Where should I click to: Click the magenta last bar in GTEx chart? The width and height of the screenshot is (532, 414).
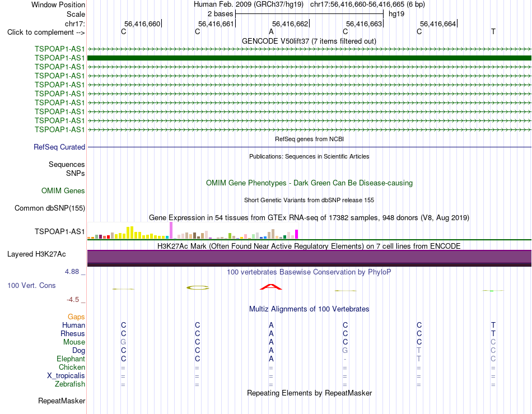(297, 234)
